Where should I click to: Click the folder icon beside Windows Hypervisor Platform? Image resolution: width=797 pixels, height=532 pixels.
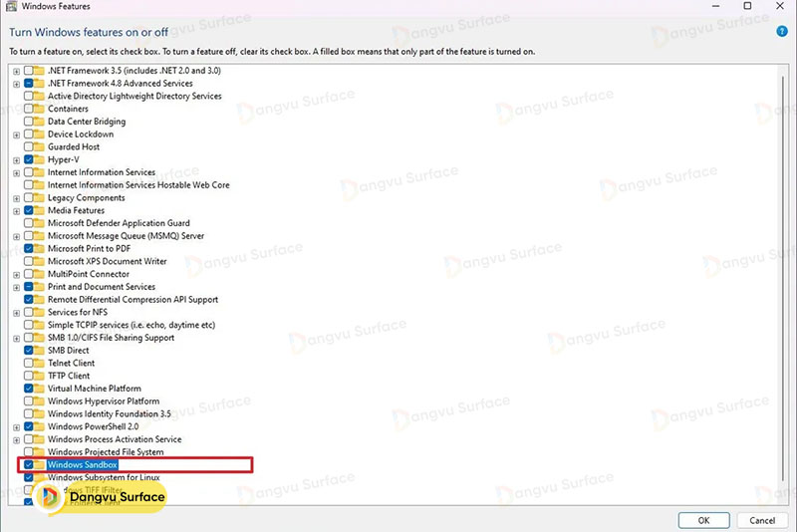(x=39, y=400)
